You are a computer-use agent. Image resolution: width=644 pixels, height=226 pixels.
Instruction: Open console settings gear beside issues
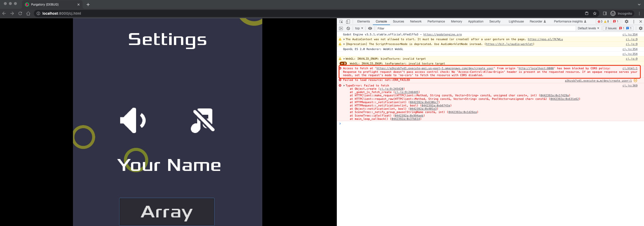tap(640, 28)
